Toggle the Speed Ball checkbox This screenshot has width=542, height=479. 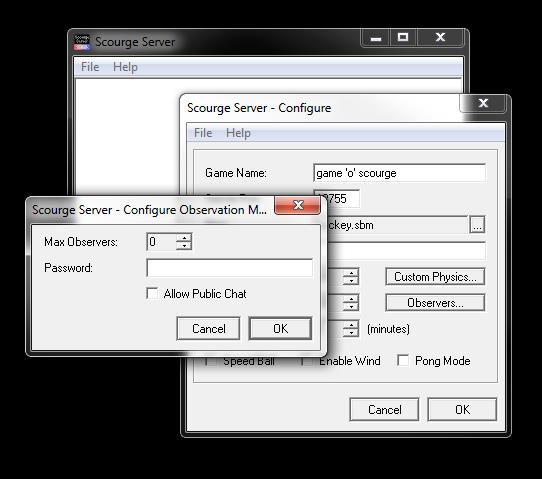[212, 361]
